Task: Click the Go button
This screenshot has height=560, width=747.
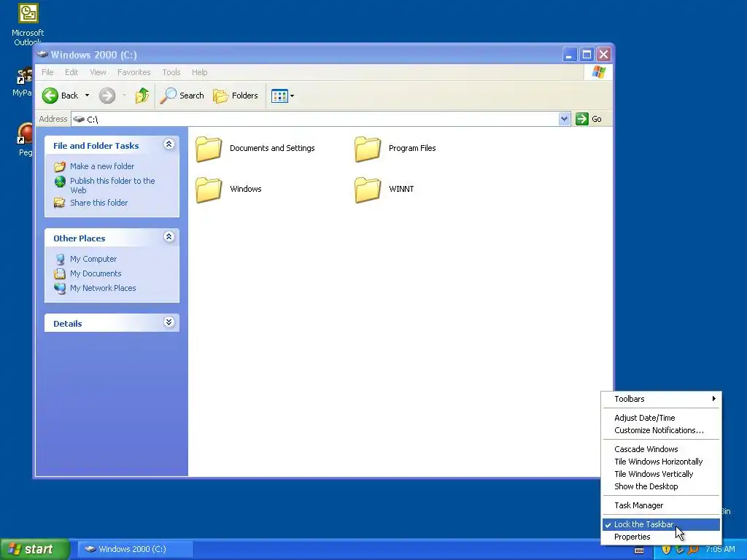Action: click(589, 119)
